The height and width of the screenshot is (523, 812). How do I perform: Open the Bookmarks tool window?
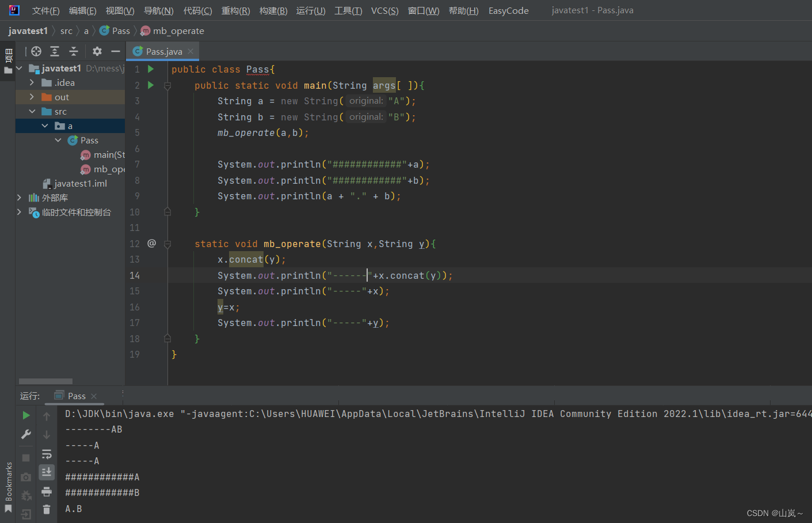pyautogui.click(x=8, y=486)
